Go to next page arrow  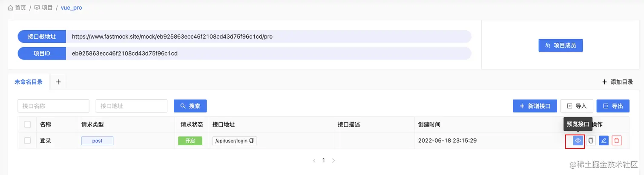333,161
